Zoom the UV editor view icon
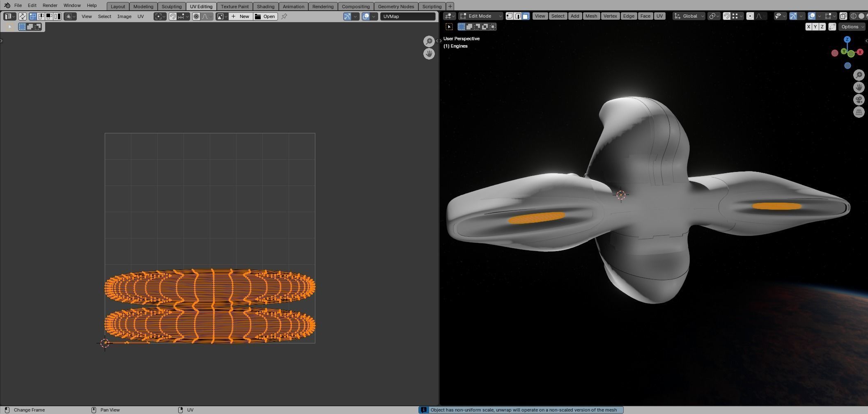This screenshot has width=868, height=414. click(x=429, y=41)
